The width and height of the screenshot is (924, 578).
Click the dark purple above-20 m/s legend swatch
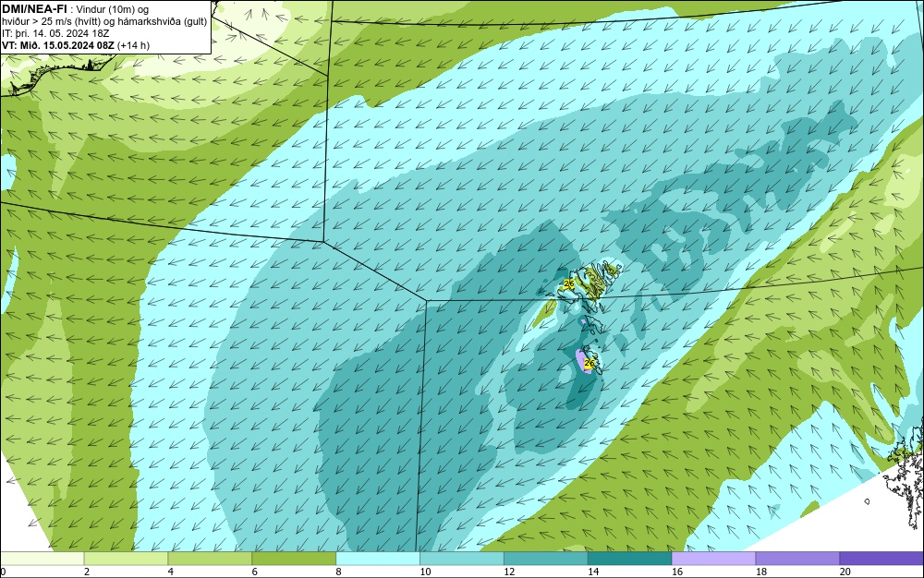coord(881,558)
